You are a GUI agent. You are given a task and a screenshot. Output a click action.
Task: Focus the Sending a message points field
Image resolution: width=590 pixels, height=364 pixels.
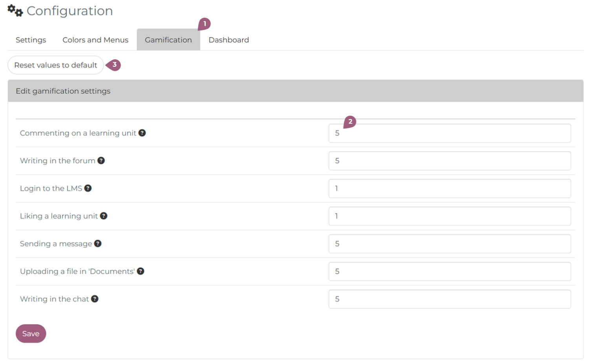coord(449,244)
